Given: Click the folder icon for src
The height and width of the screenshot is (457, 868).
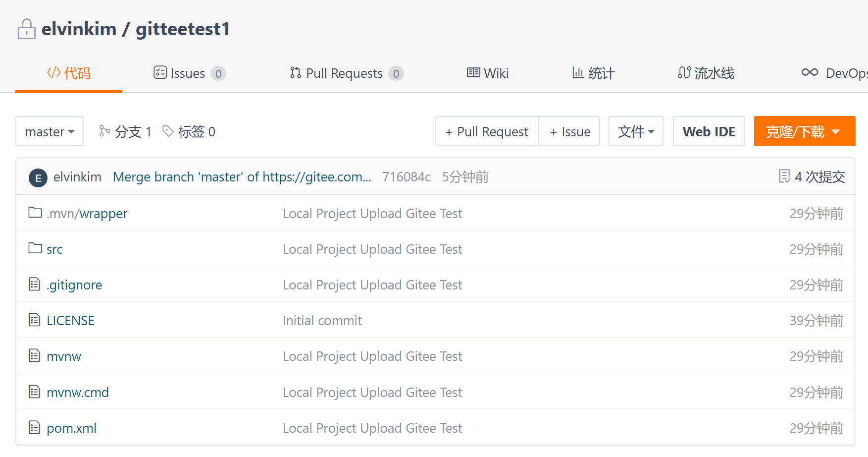Looking at the screenshot, I should pyautogui.click(x=35, y=248).
